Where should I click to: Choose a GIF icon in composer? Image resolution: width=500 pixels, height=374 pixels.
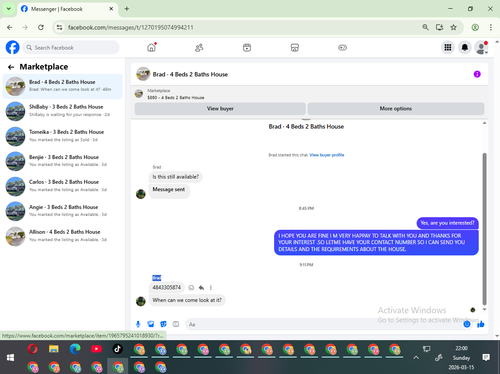(x=176, y=324)
